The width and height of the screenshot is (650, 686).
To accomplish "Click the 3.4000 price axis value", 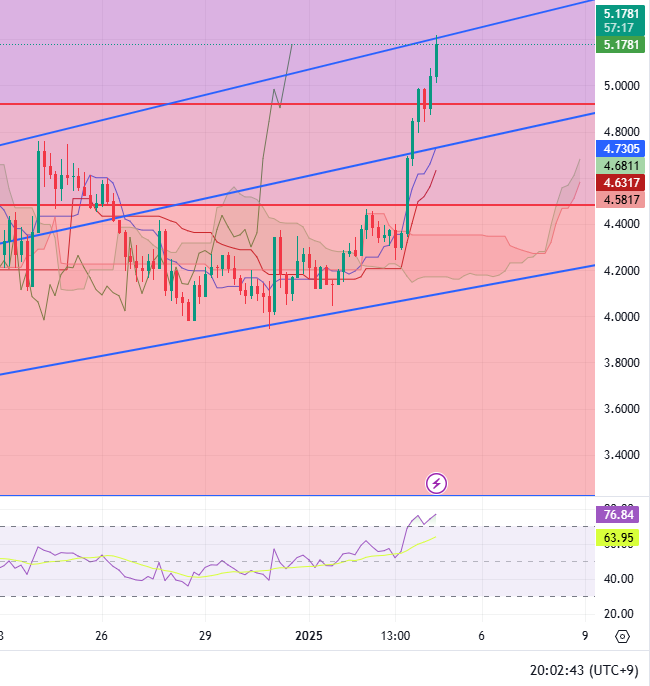I will point(622,455).
